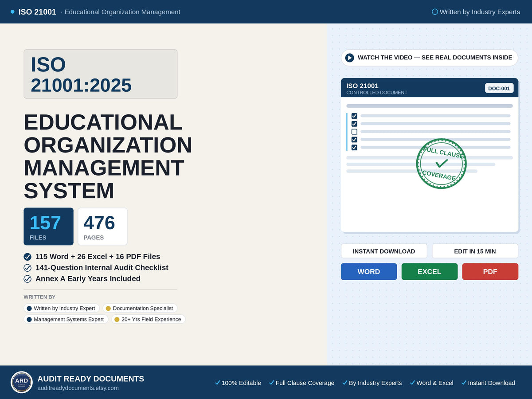Click the ARD round logo in footer
This screenshot has width=532, height=399.
tap(22, 382)
